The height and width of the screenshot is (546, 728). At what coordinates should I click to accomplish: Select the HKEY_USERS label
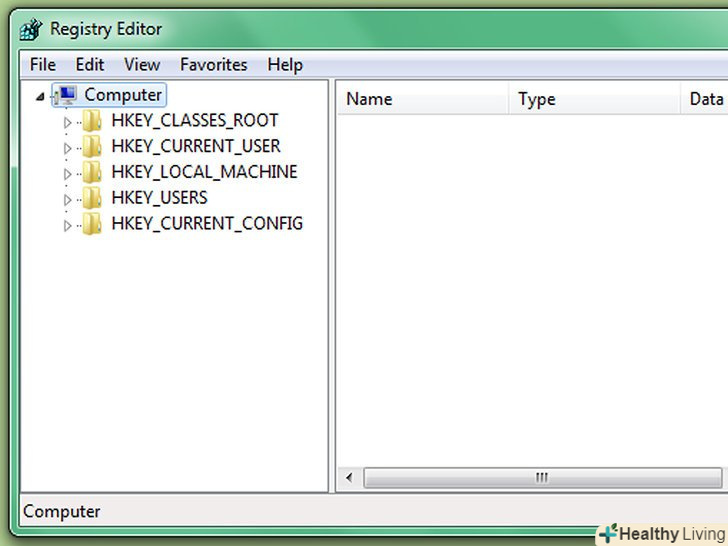click(x=159, y=198)
